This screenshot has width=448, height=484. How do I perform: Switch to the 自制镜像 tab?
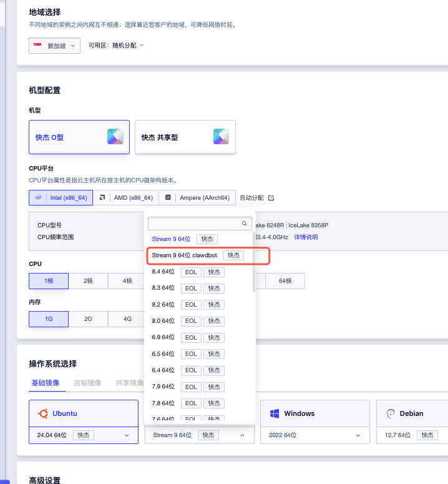[87, 383]
